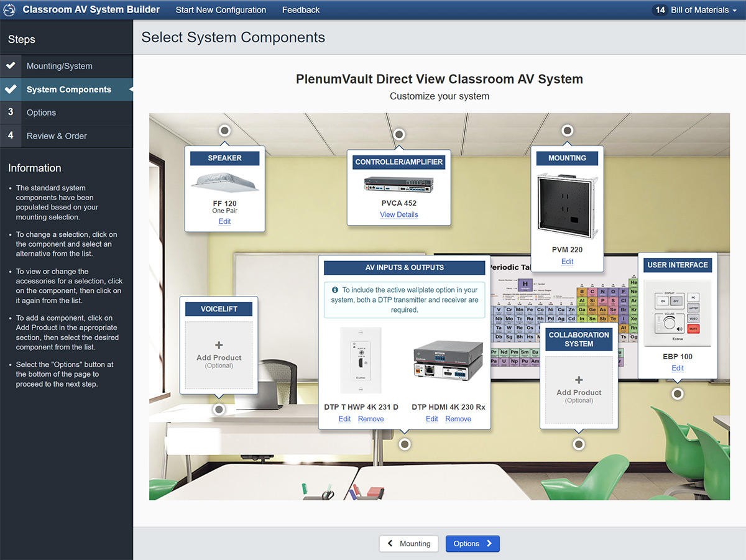746x560 pixels.
Task: Go to the Mounting/System step
Action: (67, 66)
